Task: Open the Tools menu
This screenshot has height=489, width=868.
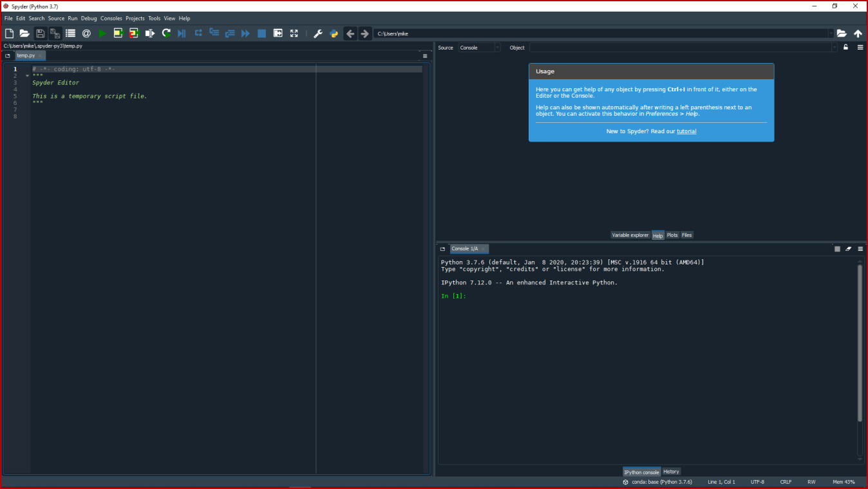Action: click(x=155, y=18)
